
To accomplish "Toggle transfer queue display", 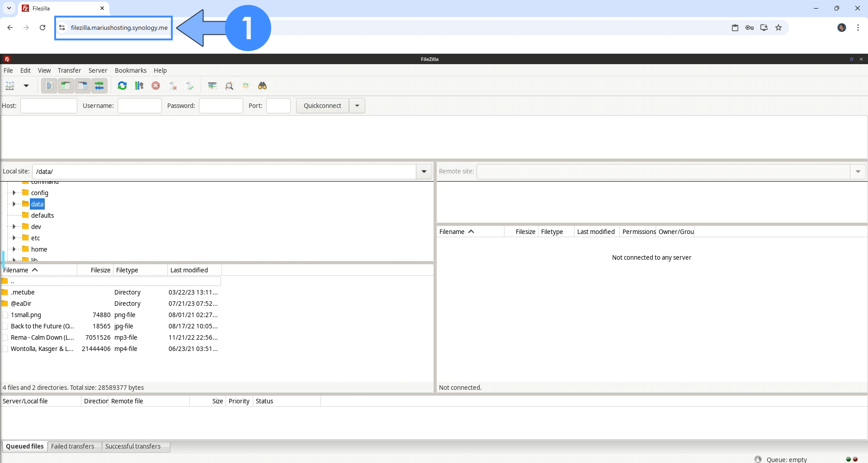I will [x=99, y=86].
